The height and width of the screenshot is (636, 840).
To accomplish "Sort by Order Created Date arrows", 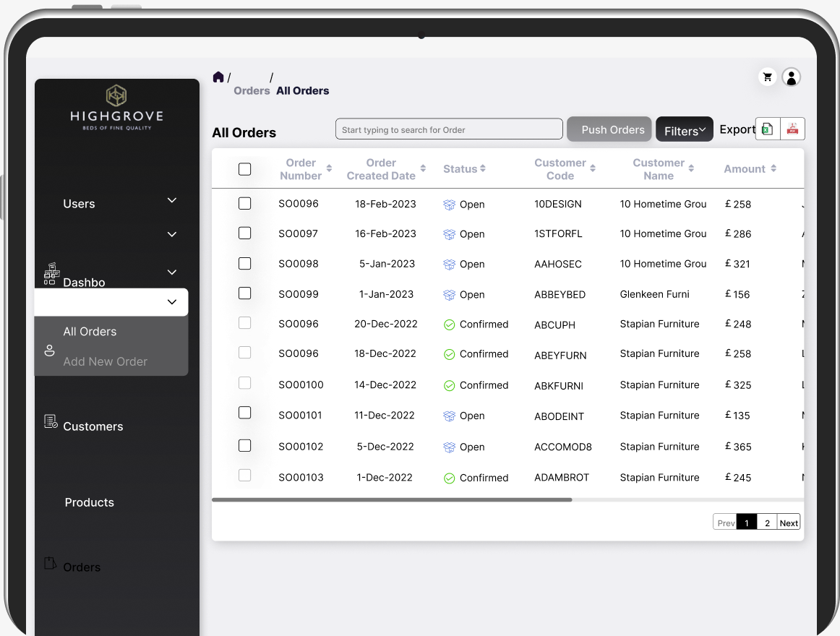I will click(423, 168).
